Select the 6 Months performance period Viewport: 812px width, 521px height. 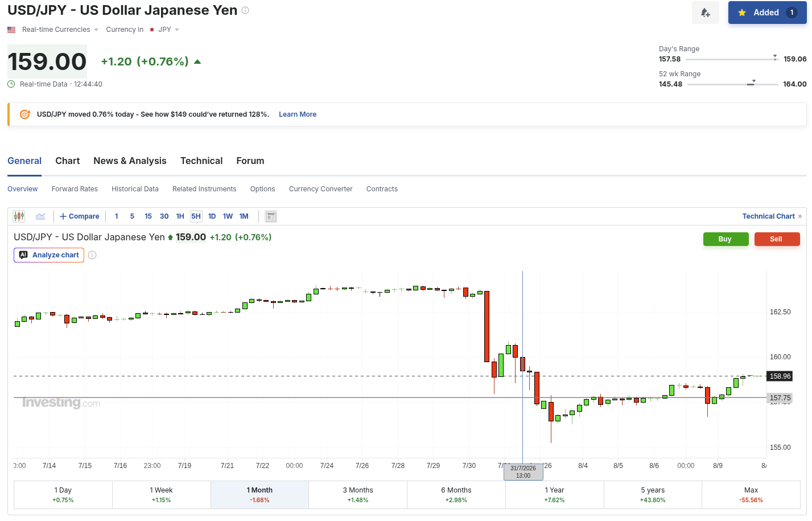pos(456,495)
